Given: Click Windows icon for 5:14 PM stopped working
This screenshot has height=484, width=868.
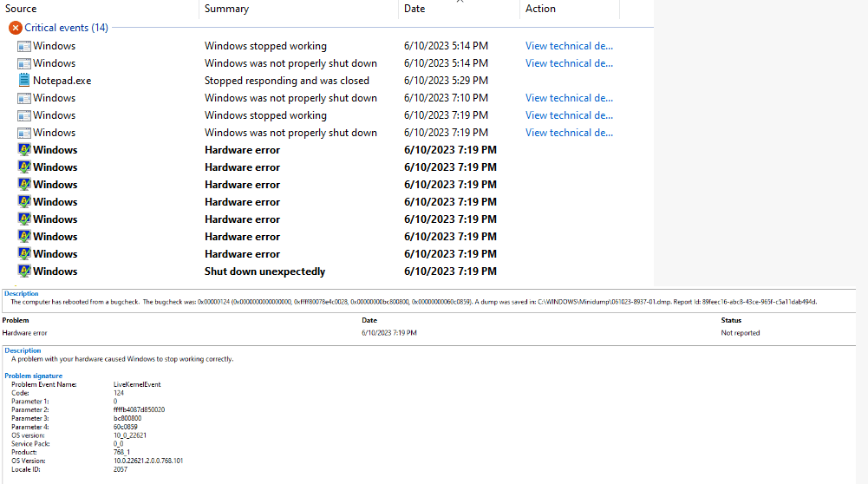Looking at the screenshot, I should (23, 46).
